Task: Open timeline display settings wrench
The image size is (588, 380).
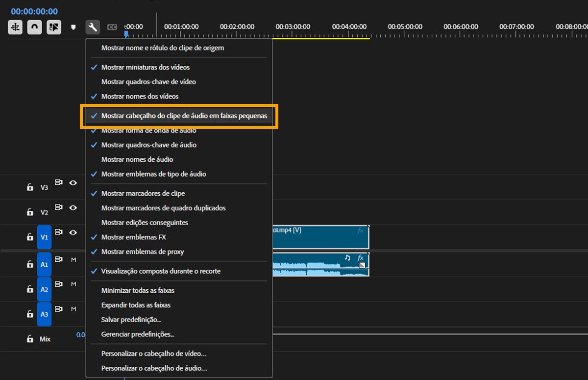Action: click(x=93, y=27)
